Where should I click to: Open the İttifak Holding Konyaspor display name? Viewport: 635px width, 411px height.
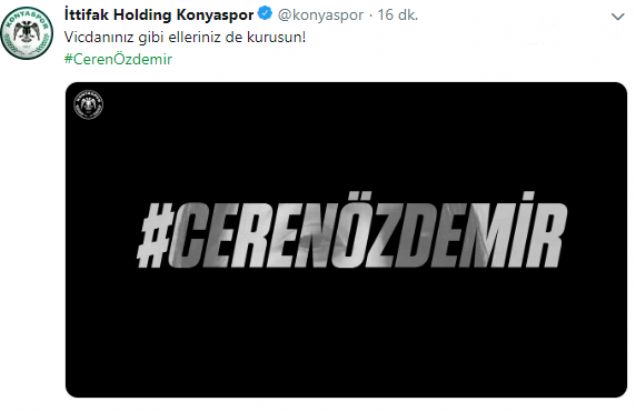[159, 15]
